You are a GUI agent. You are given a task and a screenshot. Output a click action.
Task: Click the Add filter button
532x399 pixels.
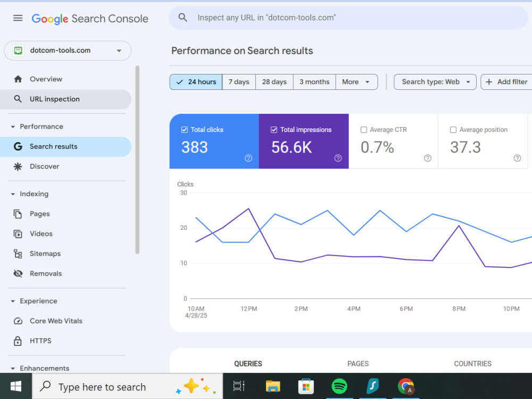tap(506, 82)
